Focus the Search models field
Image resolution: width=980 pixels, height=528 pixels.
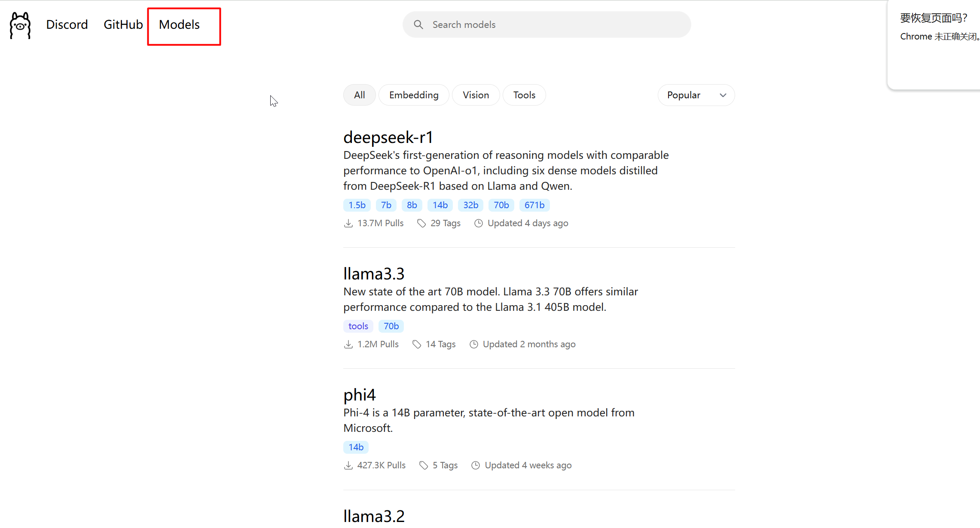[x=554, y=25]
